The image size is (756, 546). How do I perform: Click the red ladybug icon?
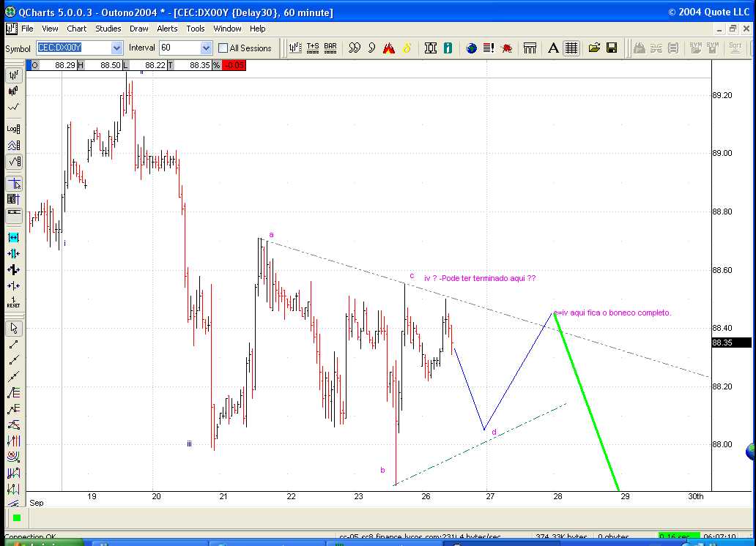click(x=507, y=48)
